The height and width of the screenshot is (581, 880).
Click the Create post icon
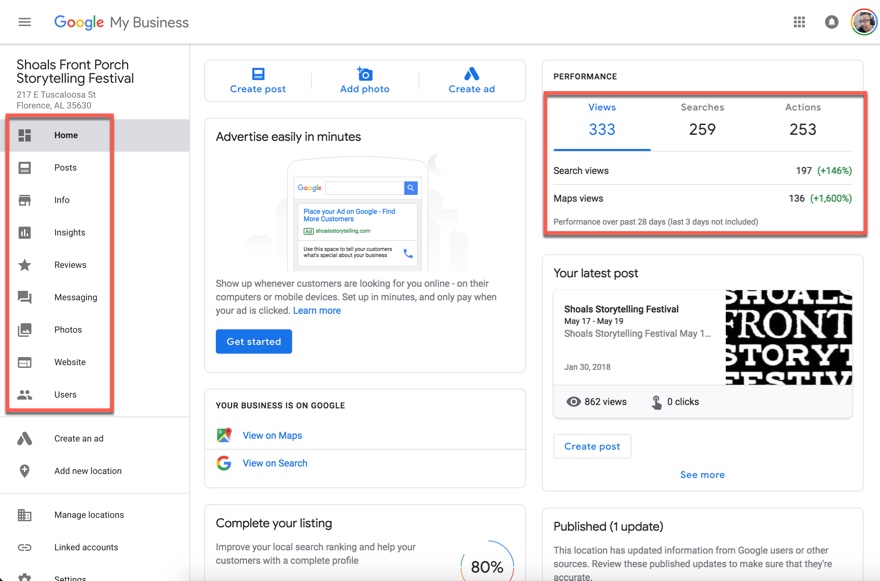[258, 74]
